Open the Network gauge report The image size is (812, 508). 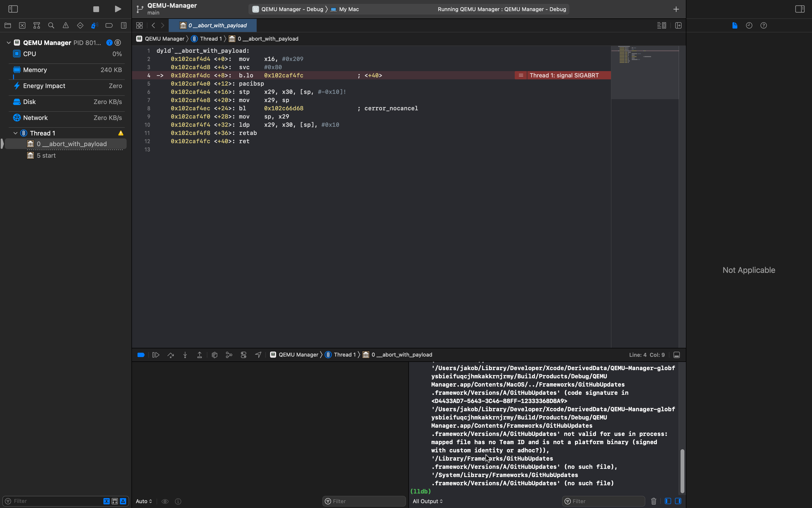click(x=67, y=118)
